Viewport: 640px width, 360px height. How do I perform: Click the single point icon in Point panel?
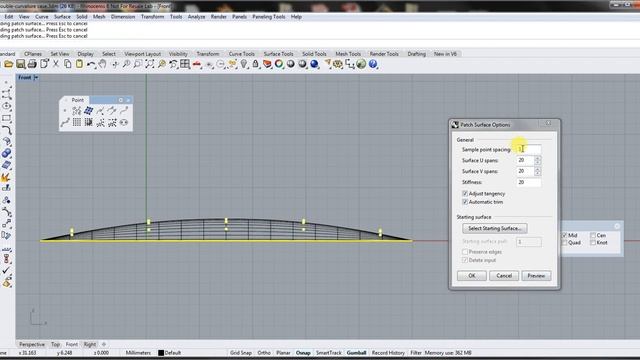[x=65, y=111]
